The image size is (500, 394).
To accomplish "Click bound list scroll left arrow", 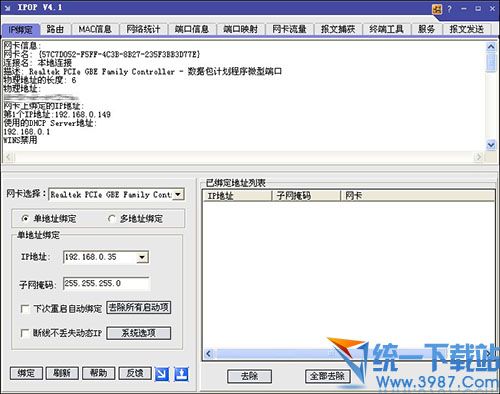I will coord(209,354).
